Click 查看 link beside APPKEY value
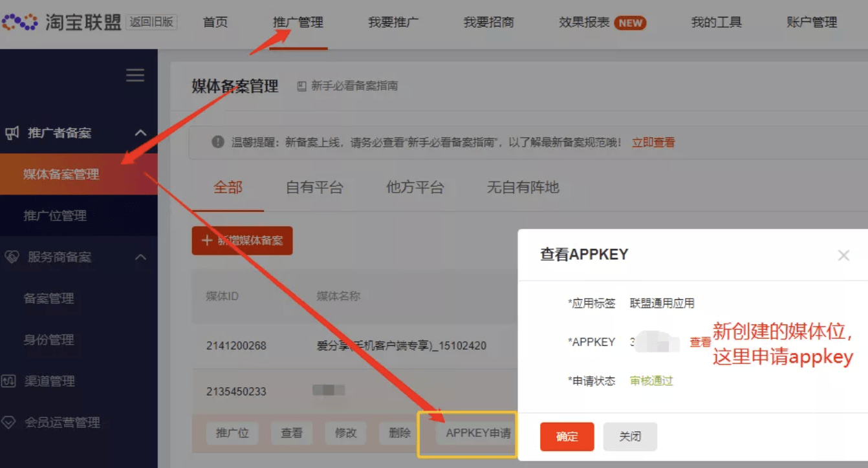This screenshot has width=868, height=468. 700,343
